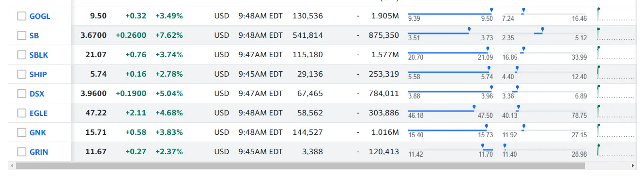Open the SBLK symbol link
This screenshot has height=178, width=644.
(x=39, y=55)
